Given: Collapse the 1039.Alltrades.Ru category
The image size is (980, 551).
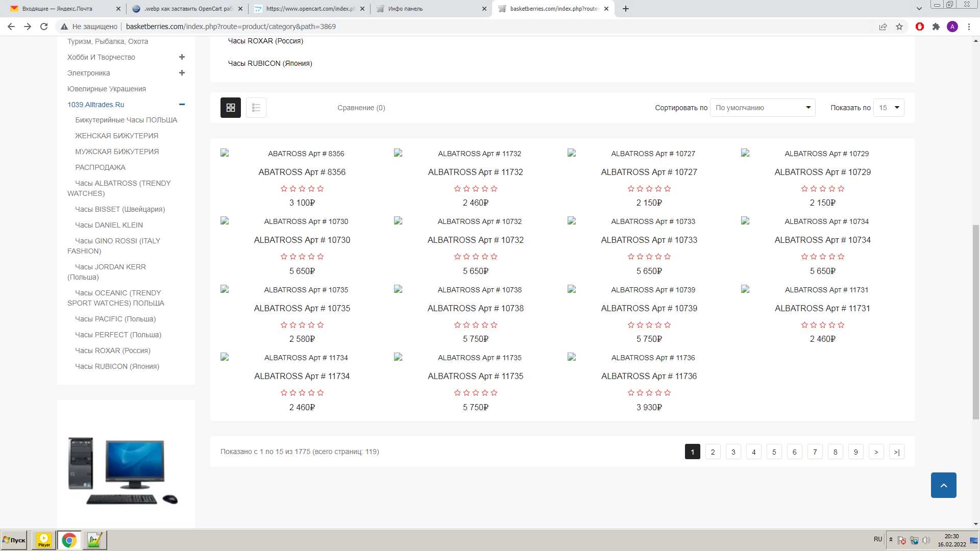Looking at the screenshot, I should pos(182,105).
